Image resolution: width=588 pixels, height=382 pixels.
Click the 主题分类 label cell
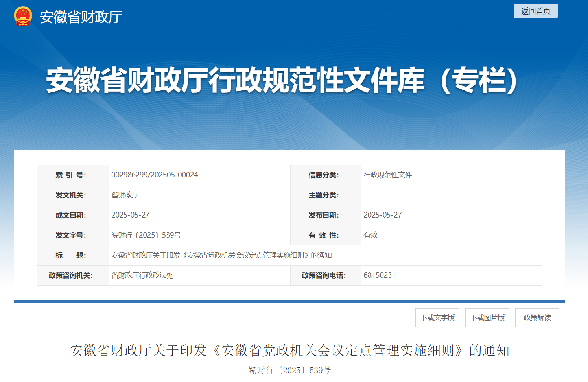[326, 195]
